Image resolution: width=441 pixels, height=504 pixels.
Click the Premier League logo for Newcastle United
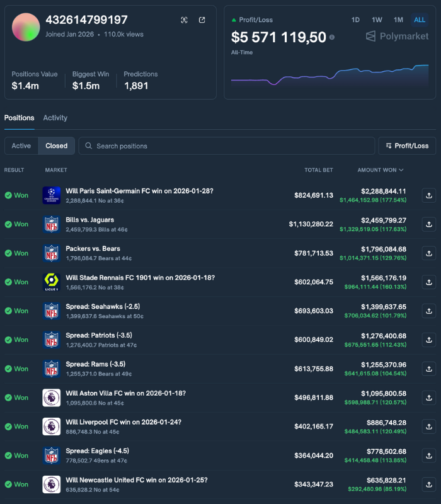(x=52, y=484)
